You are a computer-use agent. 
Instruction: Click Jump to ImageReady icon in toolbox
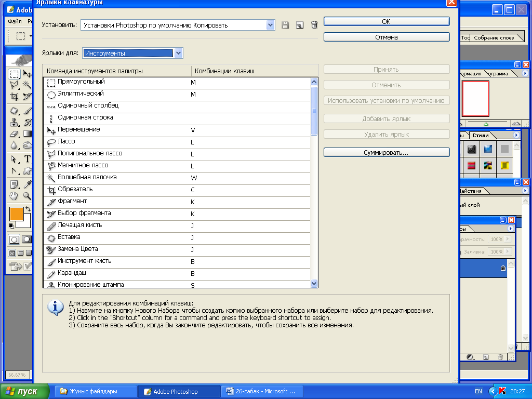click(x=16, y=267)
